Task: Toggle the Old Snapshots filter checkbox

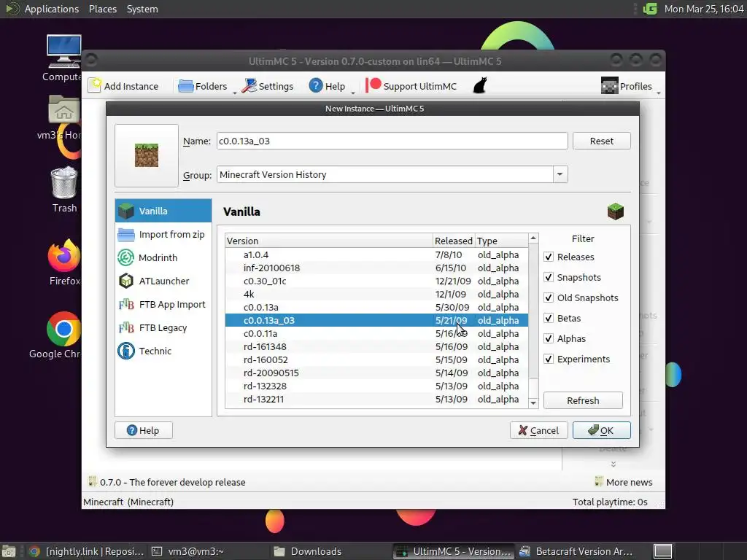Action: (549, 298)
